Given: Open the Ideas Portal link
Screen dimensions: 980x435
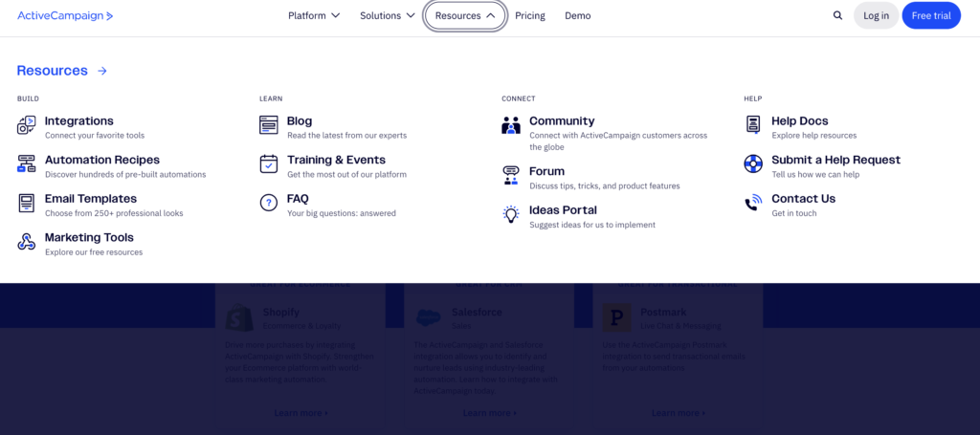Looking at the screenshot, I should pyautogui.click(x=563, y=209).
